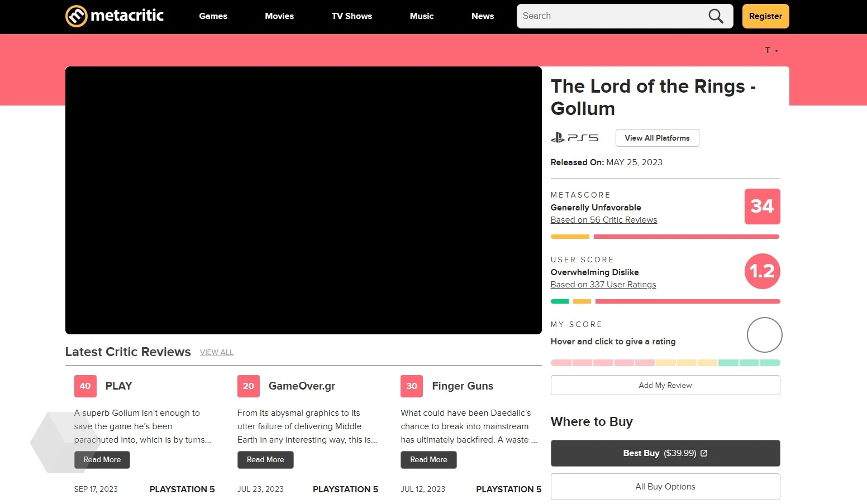Click the Released On date text
Image resolution: width=867 pixels, height=504 pixels.
607,162
